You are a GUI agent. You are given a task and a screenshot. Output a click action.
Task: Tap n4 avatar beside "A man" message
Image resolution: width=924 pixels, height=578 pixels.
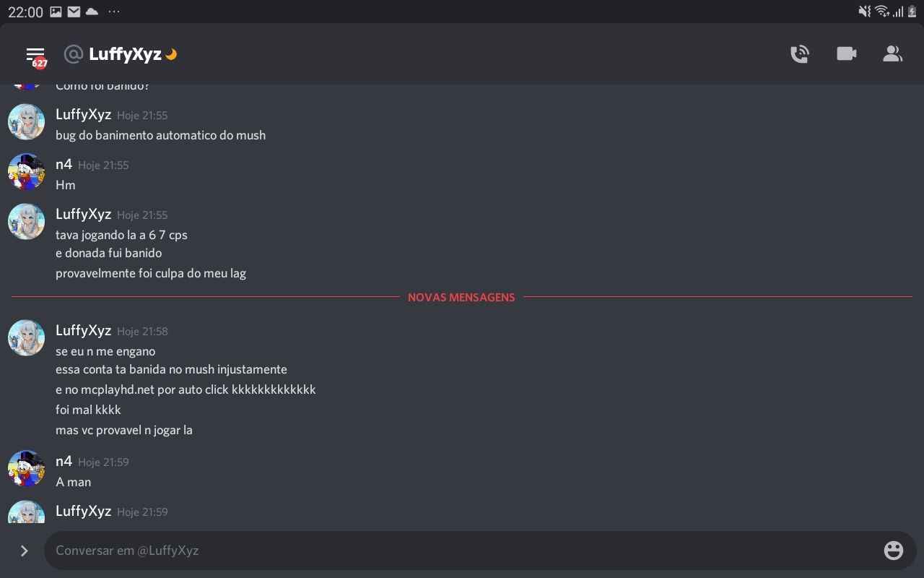26,469
